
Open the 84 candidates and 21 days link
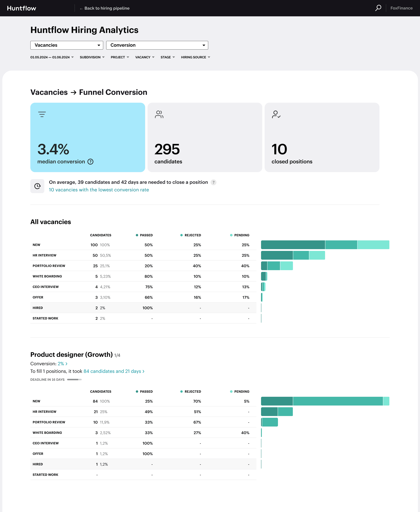114,371
